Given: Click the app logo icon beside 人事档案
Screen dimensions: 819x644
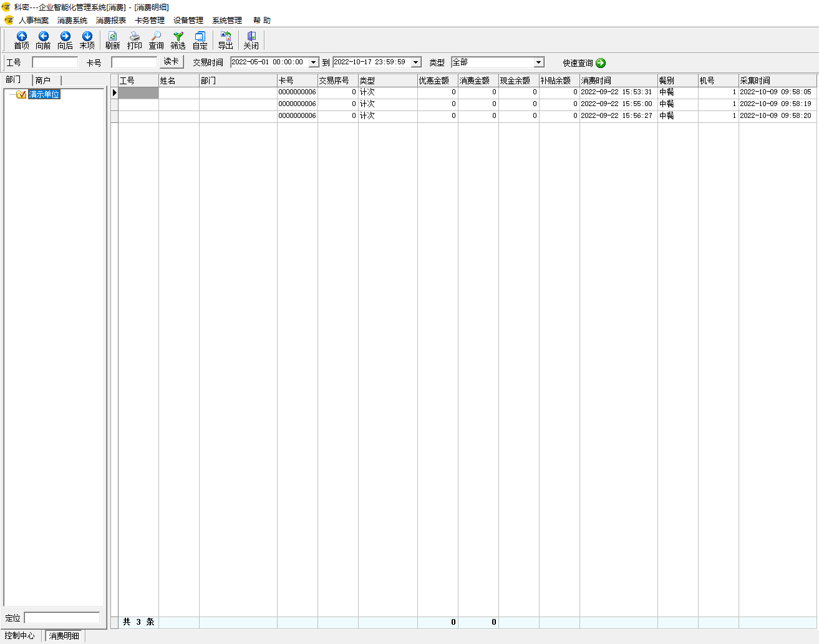Looking at the screenshot, I should click(9, 20).
